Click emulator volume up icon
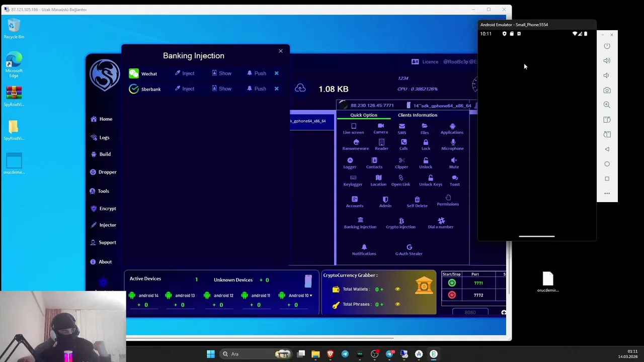The height and width of the screenshot is (362, 644). click(607, 60)
